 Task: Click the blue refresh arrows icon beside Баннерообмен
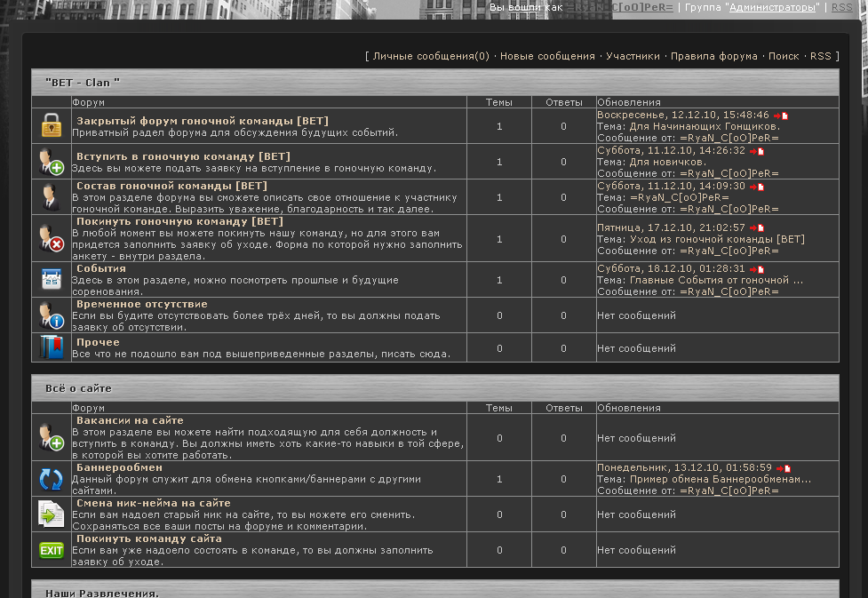pyautogui.click(x=52, y=479)
